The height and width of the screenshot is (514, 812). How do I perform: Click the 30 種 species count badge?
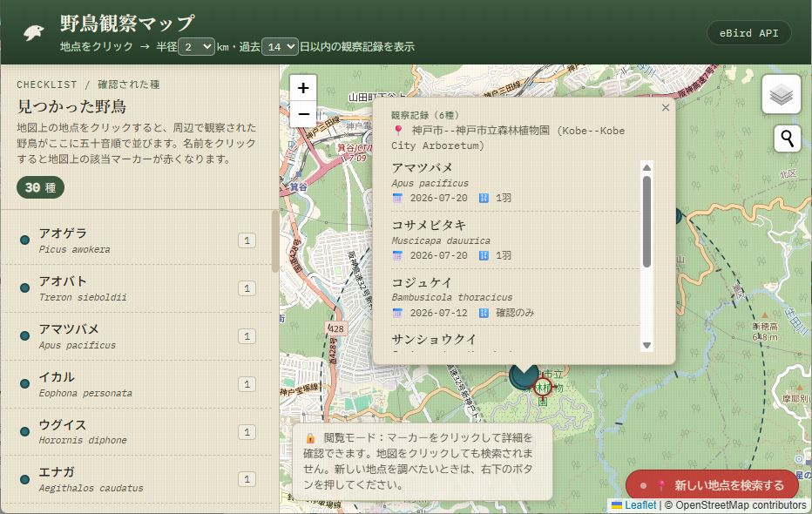(x=40, y=187)
